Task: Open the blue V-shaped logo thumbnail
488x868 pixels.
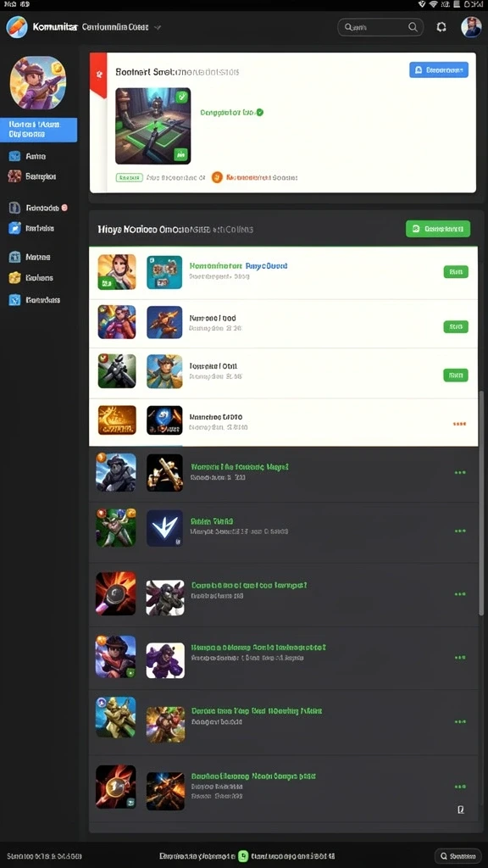Action: click(x=164, y=528)
